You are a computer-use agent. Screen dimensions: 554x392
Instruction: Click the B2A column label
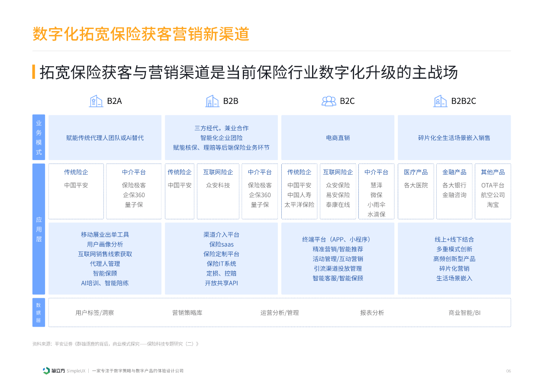(x=114, y=101)
